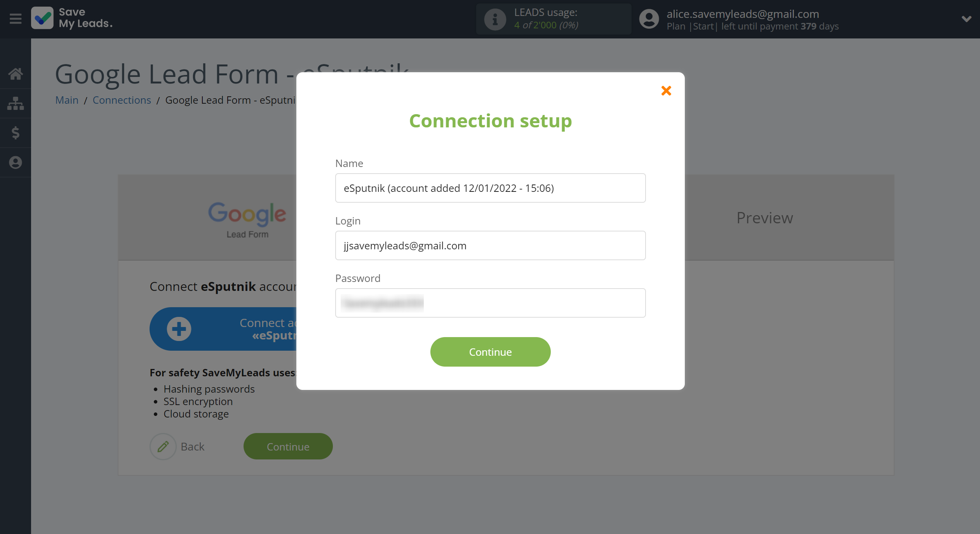Close the Connection setup modal
This screenshot has width=980, height=534.
[x=666, y=91]
